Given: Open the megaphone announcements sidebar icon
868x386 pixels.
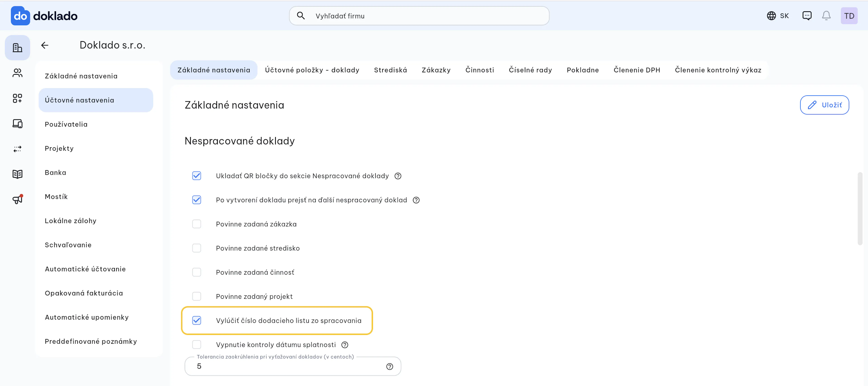Looking at the screenshot, I should coord(18,199).
